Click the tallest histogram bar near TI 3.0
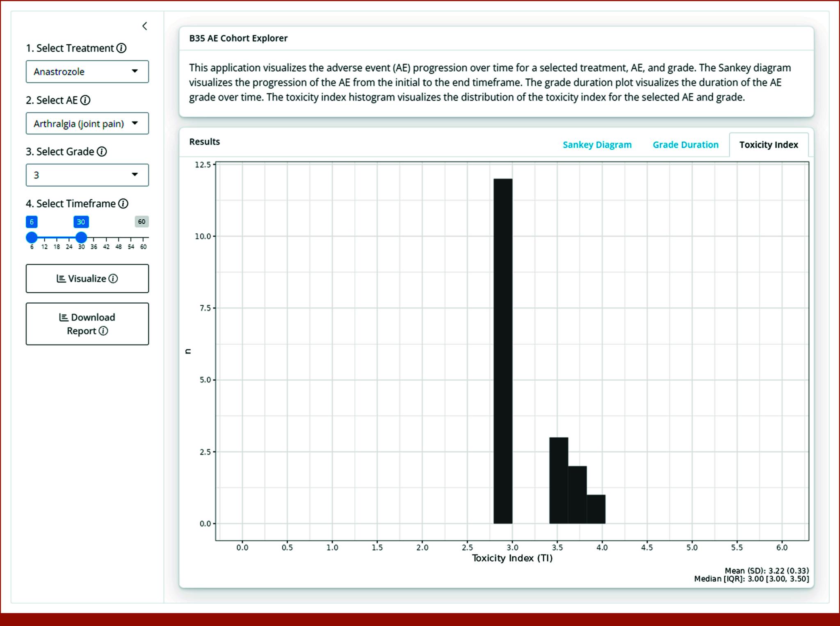This screenshot has width=840, height=626. point(503,351)
